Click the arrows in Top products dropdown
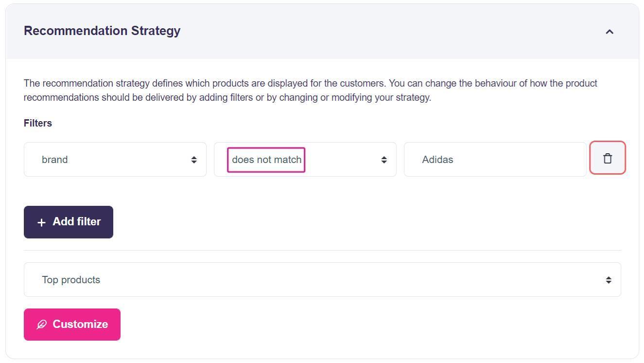 [x=608, y=280]
